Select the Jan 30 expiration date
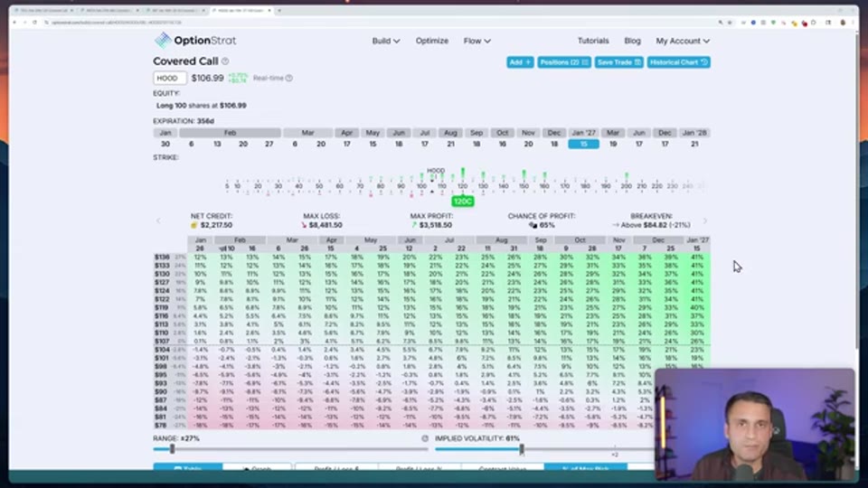This screenshot has width=868, height=488. [165, 144]
